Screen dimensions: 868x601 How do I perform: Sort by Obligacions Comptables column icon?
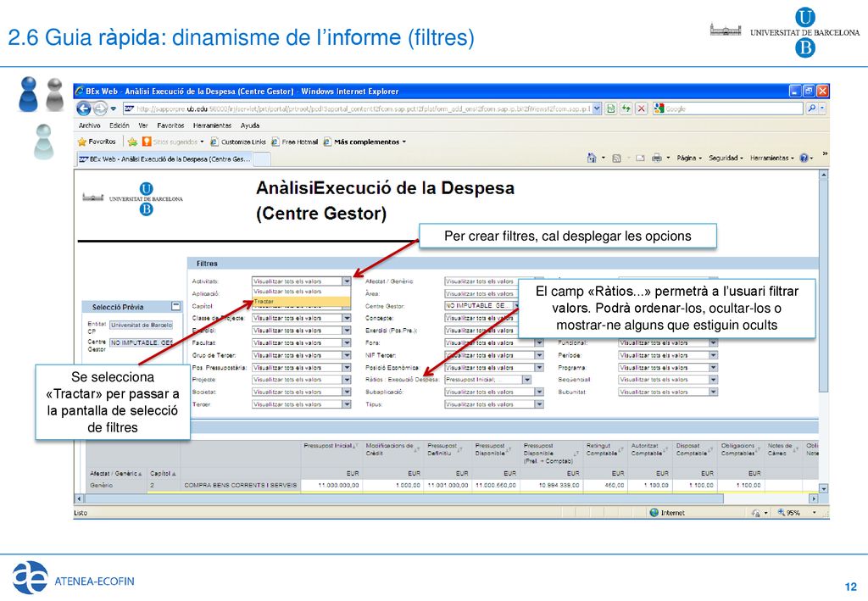pos(758,449)
